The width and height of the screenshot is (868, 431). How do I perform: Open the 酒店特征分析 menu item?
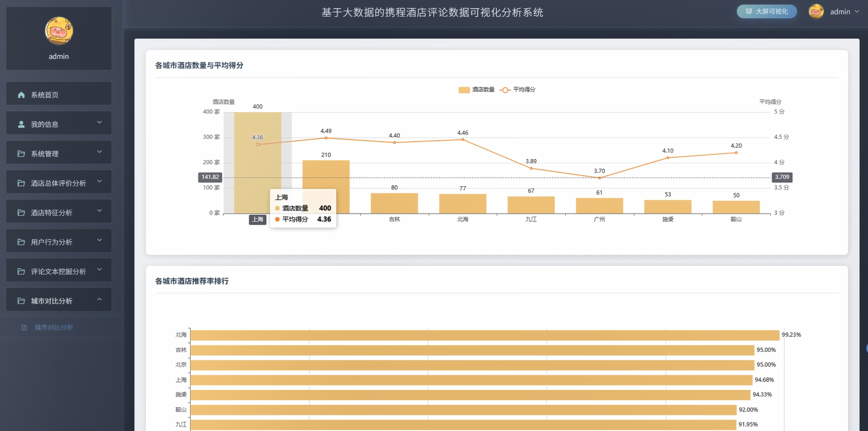59,211
